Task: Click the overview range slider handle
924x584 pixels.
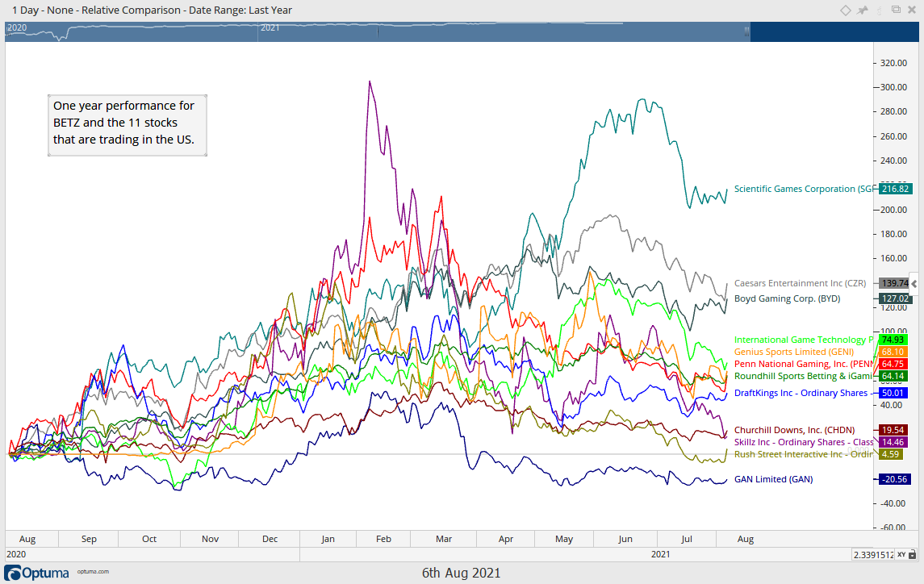Action: [746, 31]
